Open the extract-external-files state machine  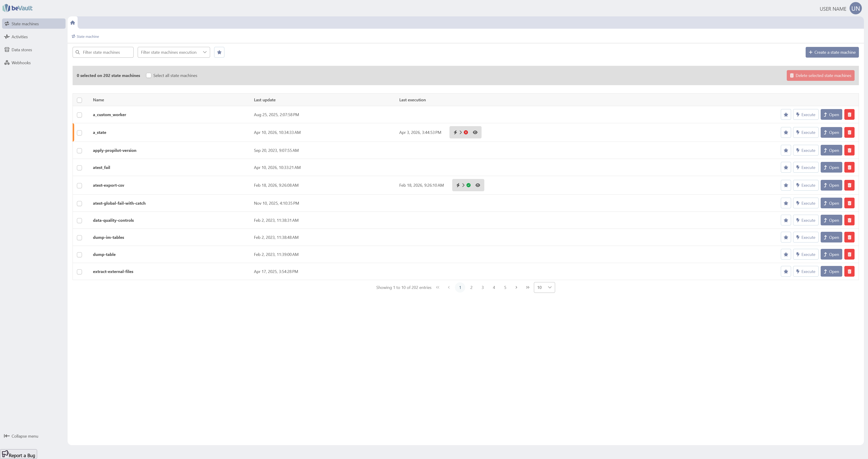pos(831,272)
